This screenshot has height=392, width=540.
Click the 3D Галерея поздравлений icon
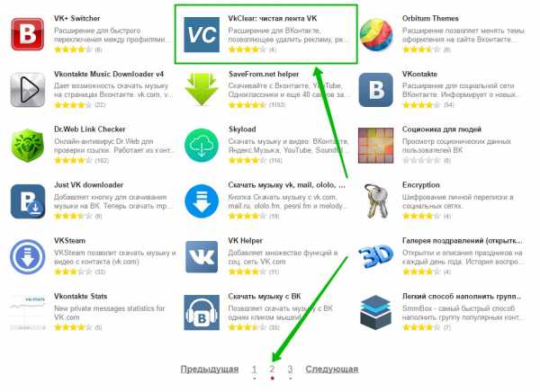376,255
